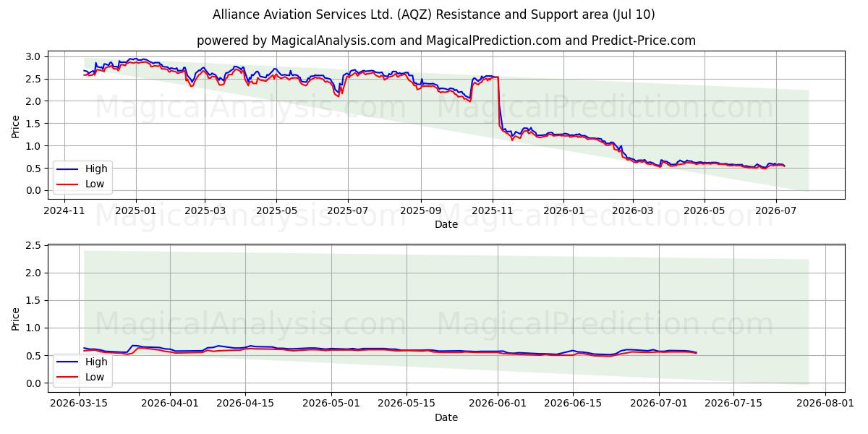Image resolution: width=868 pixels, height=434 pixels.
Task: Click the bottom chart 'Date' axis label
Action: (446, 417)
